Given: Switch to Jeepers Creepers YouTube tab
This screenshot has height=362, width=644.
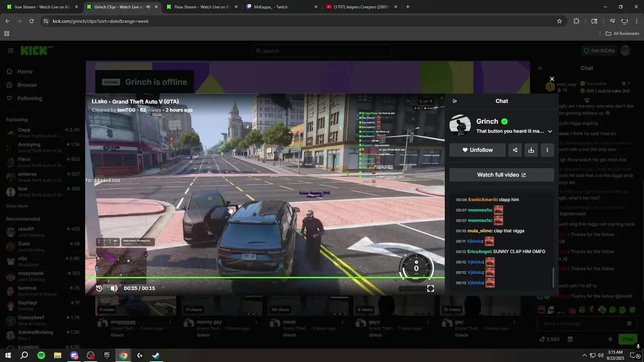Looking at the screenshot, I should click(360, 7).
